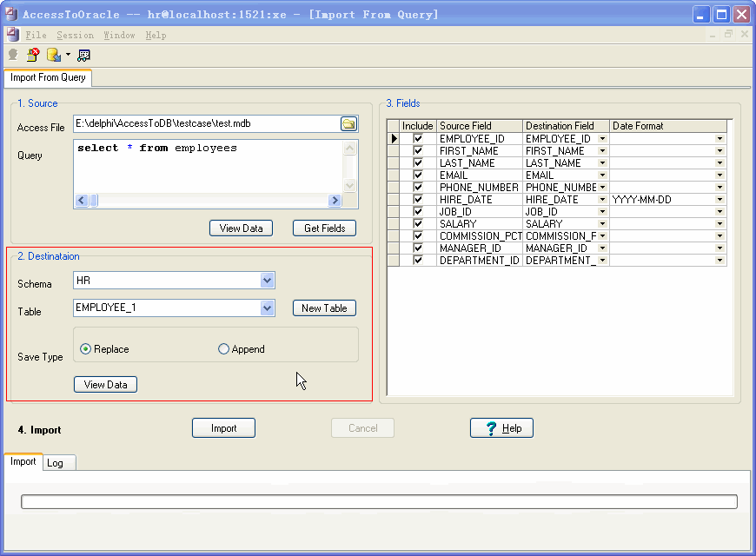Select the Replace save type
Image resolution: width=756 pixels, height=556 pixels.
coord(85,348)
